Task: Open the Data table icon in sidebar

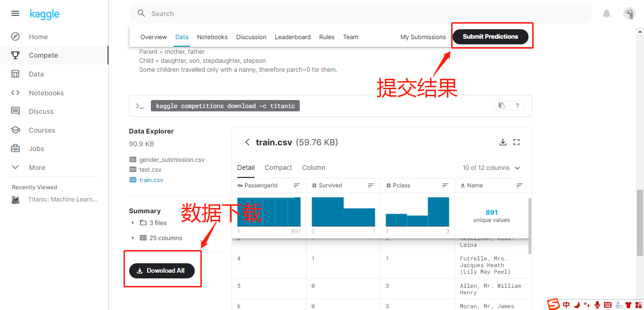Action: pos(16,74)
